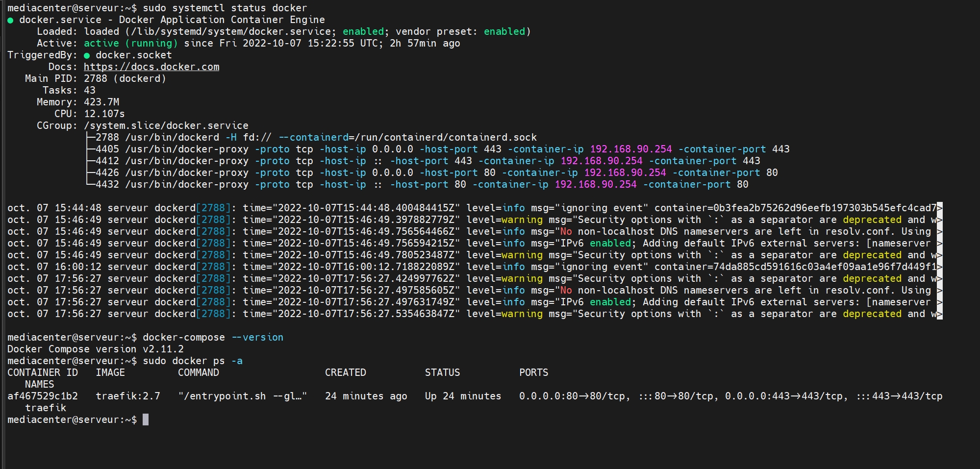Click truncation marker on the 16:00:12 log line
Image resolution: width=980 pixels, height=469 pixels.
[x=939, y=267]
